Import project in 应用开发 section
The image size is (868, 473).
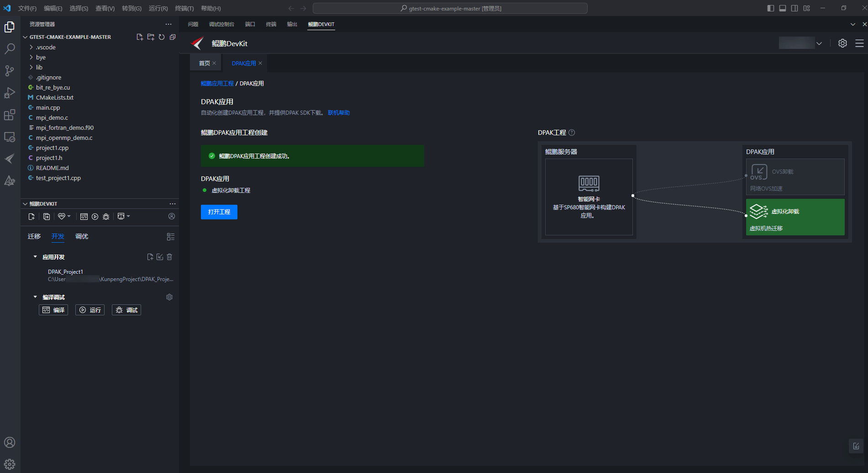pyautogui.click(x=160, y=257)
